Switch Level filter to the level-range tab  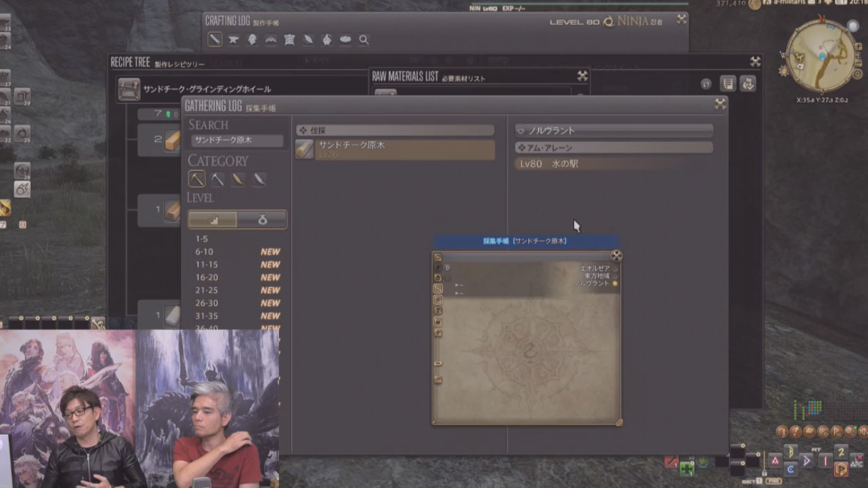tap(213, 219)
